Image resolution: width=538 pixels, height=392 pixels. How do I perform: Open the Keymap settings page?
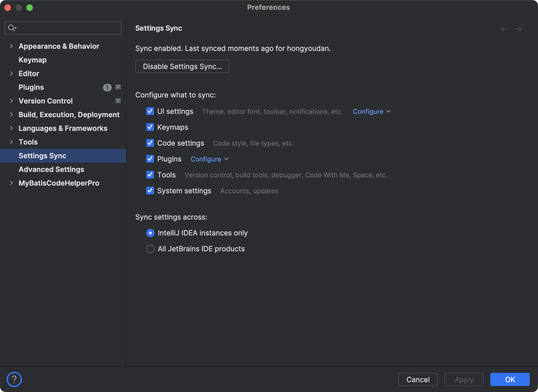[x=33, y=60]
